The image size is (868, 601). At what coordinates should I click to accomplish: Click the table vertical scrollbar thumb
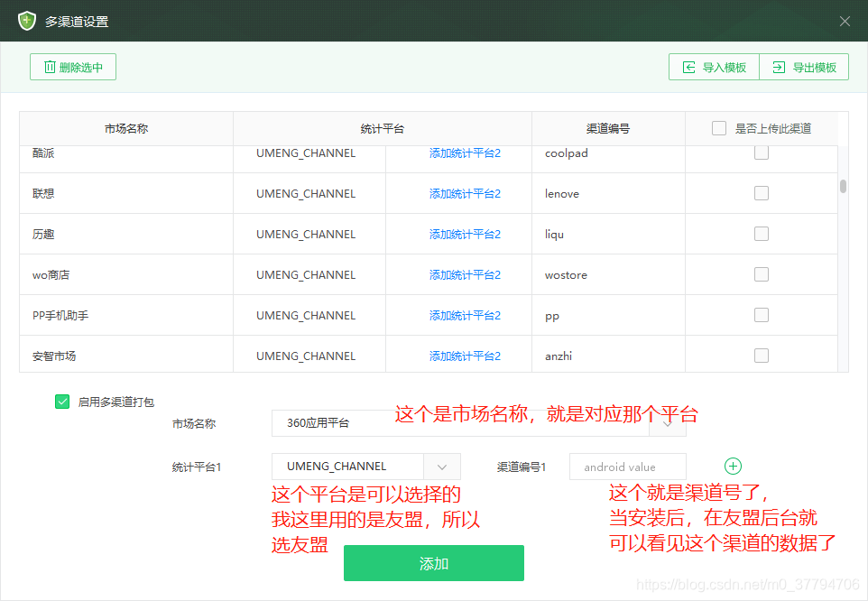click(x=843, y=186)
